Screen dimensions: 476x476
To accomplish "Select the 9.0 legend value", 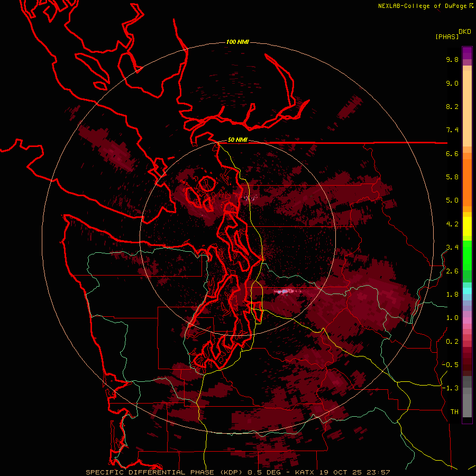I will (452, 83).
